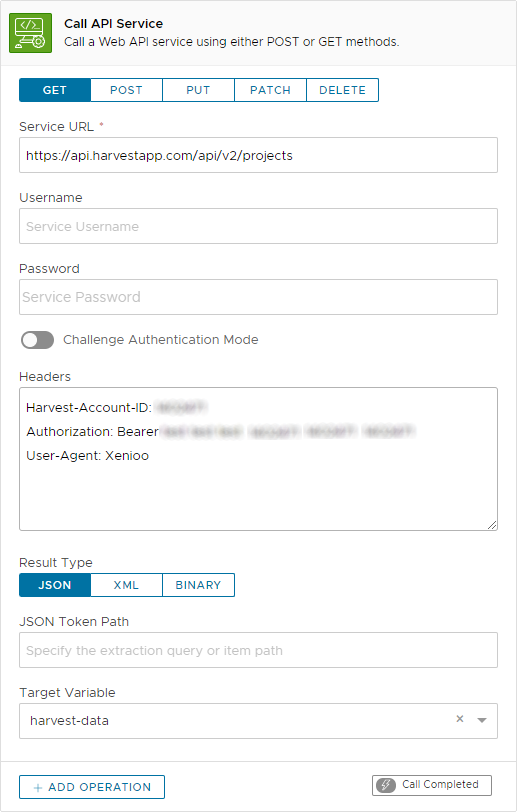Clear the harvest-data target variable with X
This screenshot has width=517, height=812.
459,719
